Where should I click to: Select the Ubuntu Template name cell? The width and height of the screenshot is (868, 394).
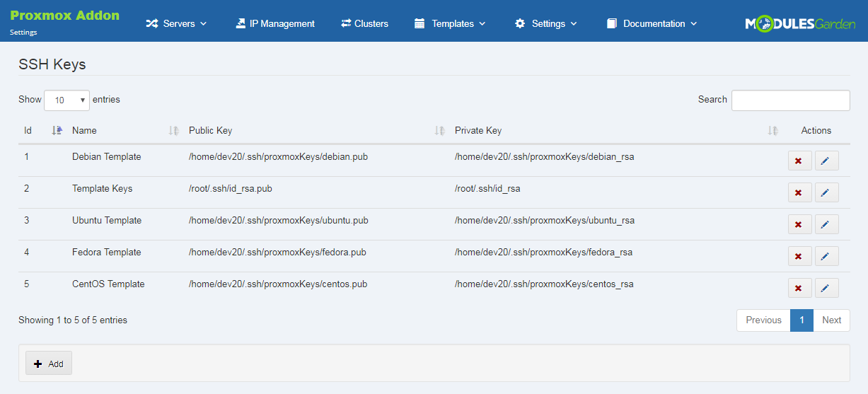(107, 220)
